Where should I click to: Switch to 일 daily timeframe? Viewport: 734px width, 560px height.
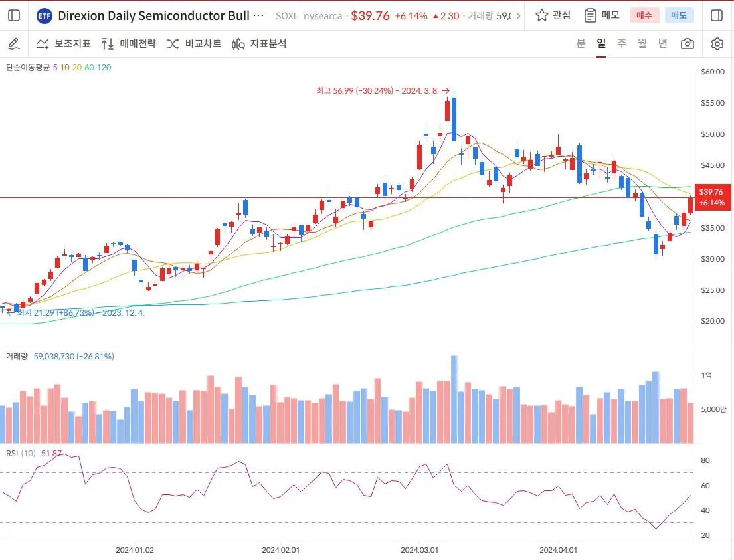click(602, 44)
